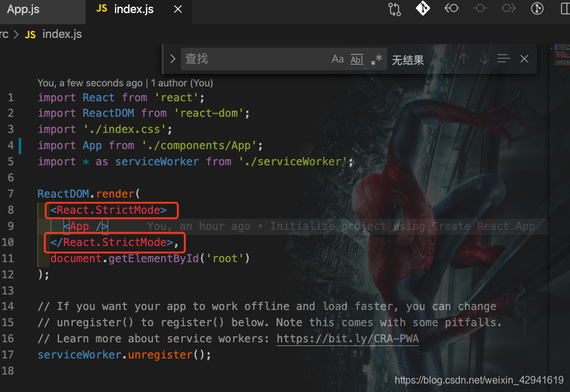Click inside the 查找 search input field
This screenshot has height=392, width=570.
tap(249, 58)
